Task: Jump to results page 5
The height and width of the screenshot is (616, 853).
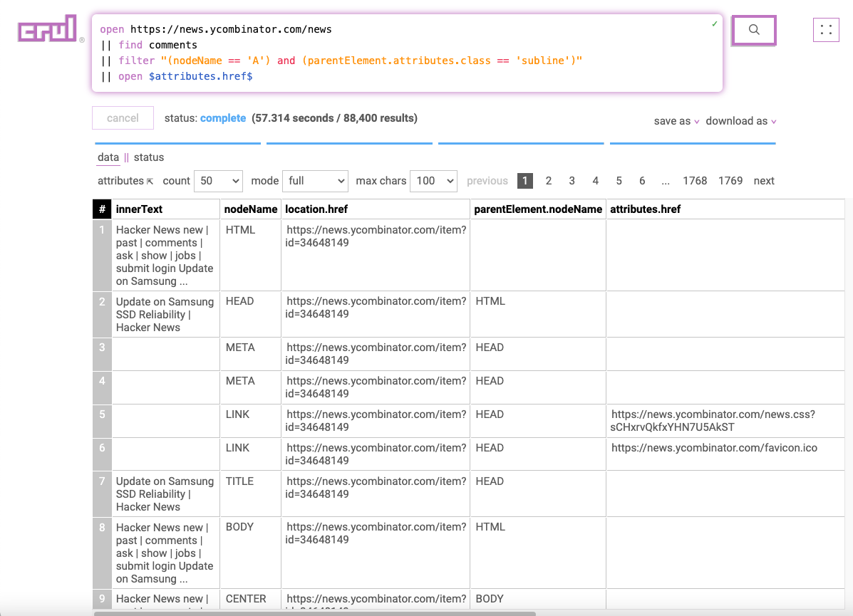Action: tap(619, 181)
